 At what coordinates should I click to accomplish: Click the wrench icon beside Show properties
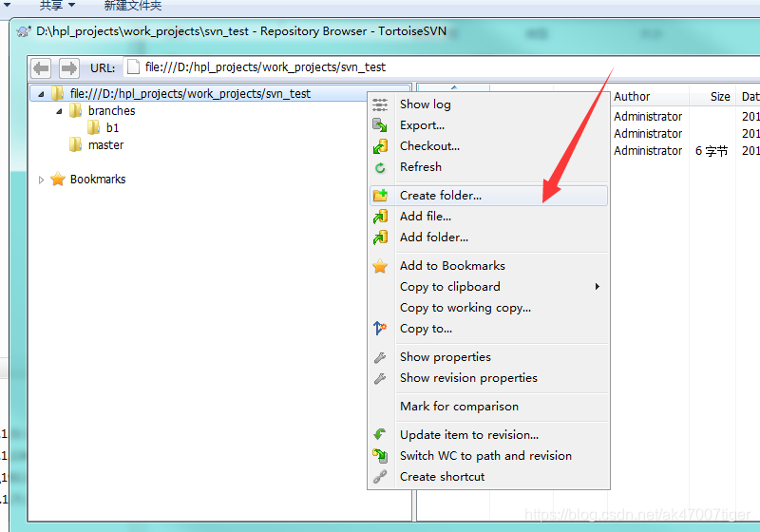(x=380, y=357)
